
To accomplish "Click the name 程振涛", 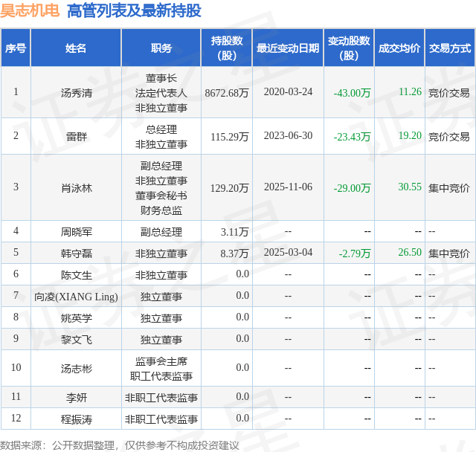I will 76,419.
